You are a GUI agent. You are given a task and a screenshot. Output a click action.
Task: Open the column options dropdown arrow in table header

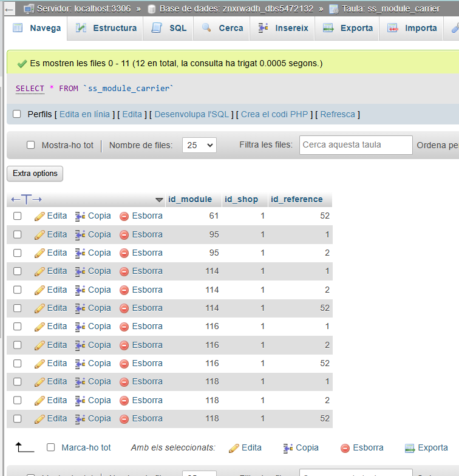click(159, 200)
